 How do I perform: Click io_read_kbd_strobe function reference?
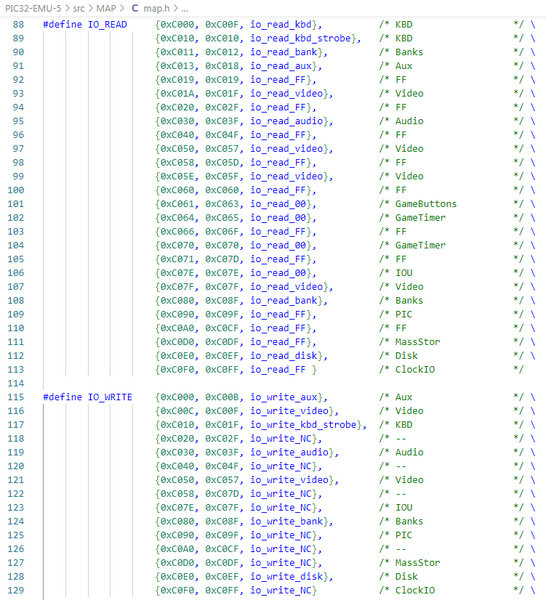click(300, 38)
